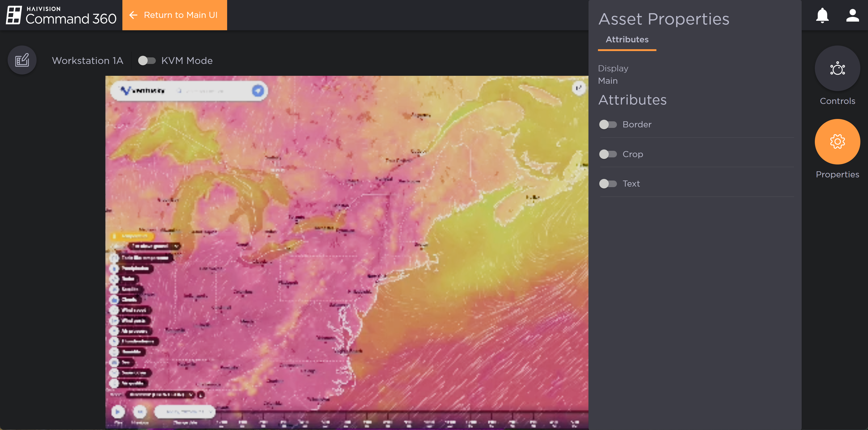Open the user profile icon
The width and height of the screenshot is (868, 430).
coord(852,15)
